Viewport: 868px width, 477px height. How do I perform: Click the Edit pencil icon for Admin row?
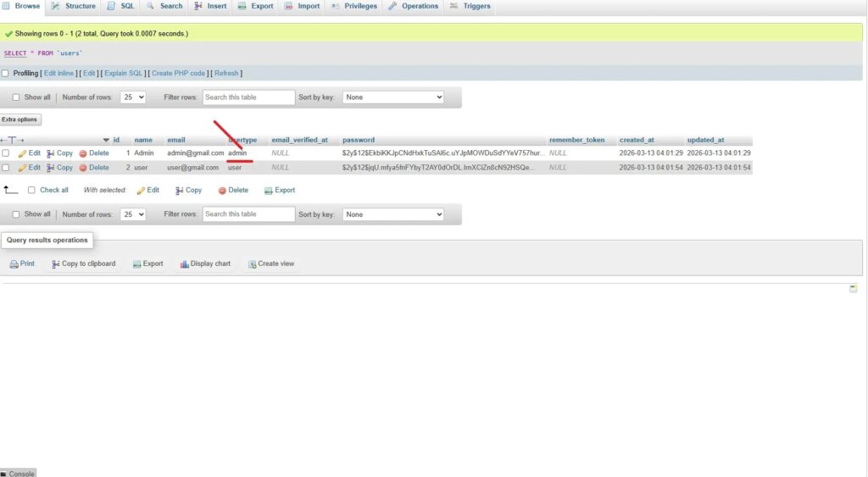tap(23, 153)
